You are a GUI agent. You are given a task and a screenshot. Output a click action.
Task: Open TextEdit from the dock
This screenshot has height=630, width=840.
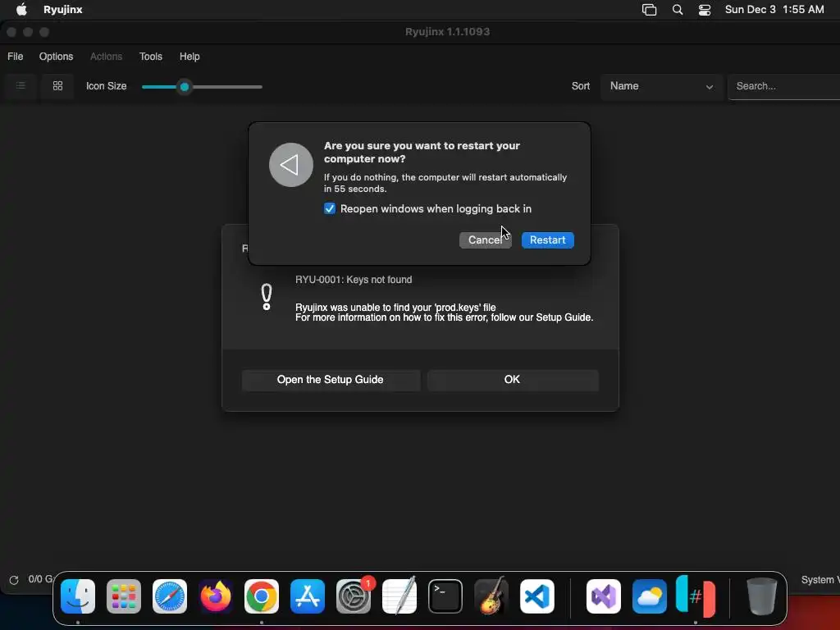pyautogui.click(x=399, y=596)
